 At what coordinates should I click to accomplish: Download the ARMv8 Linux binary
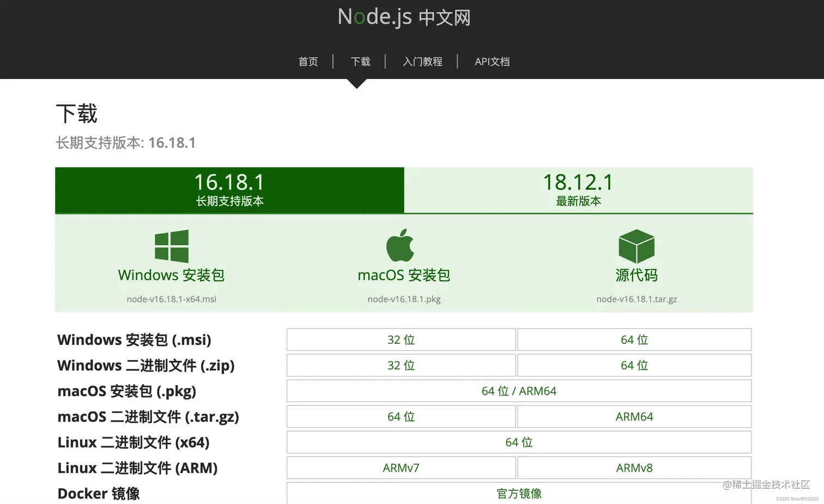point(634,467)
